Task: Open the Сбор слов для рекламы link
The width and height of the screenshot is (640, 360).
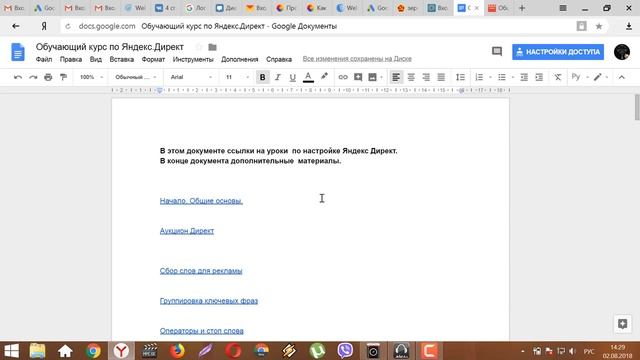Action: tap(201, 271)
